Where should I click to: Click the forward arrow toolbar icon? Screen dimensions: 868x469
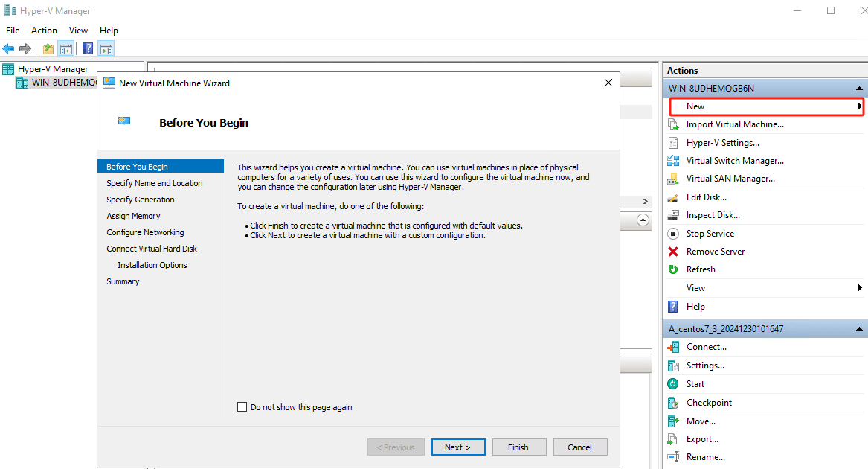click(25, 49)
